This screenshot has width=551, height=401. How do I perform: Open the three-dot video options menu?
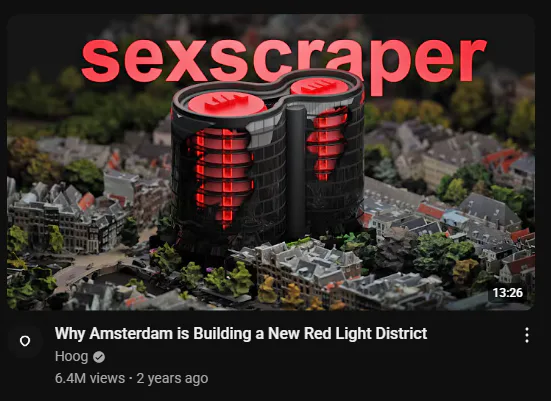click(x=526, y=335)
